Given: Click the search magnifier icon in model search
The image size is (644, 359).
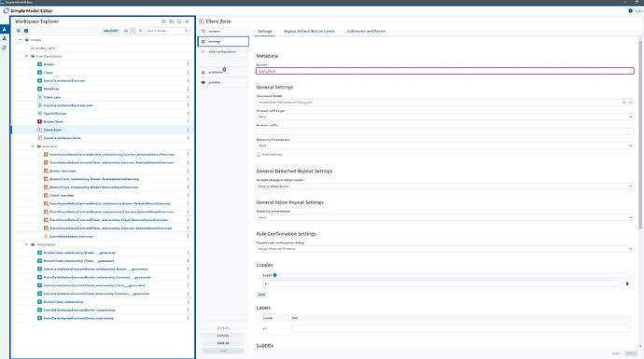Looking at the screenshot, I should click(186, 31).
